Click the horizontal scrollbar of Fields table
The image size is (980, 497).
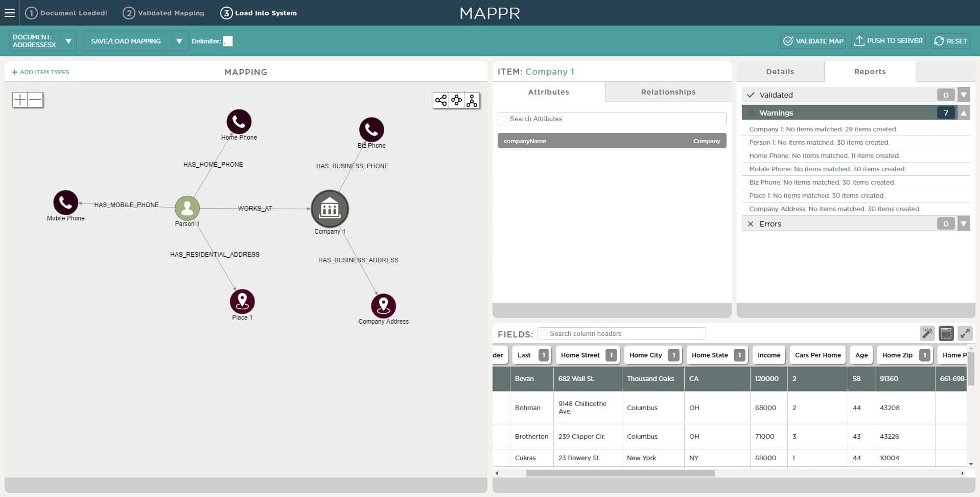click(x=620, y=473)
